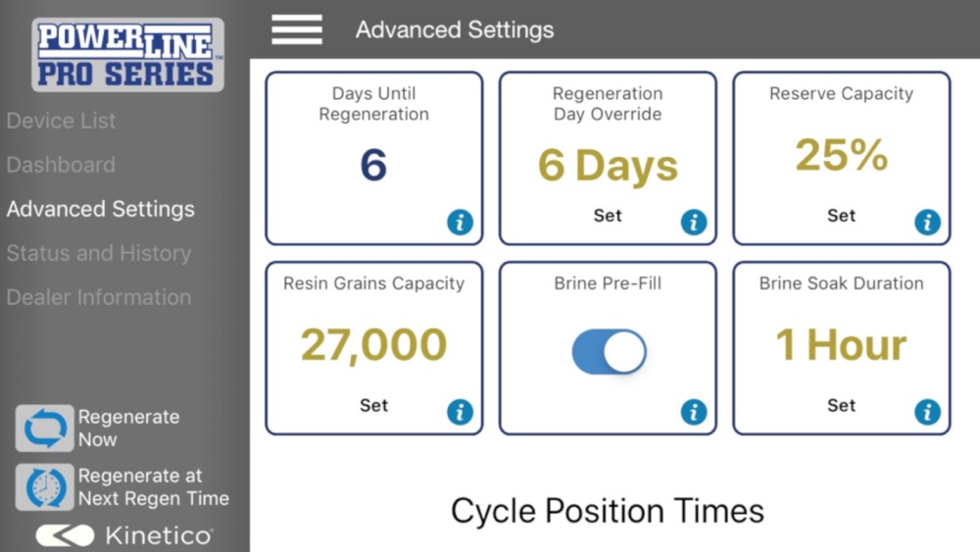The width and height of the screenshot is (980, 552).
Task: Click the Kinetico logo
Action: click(124, 535)
